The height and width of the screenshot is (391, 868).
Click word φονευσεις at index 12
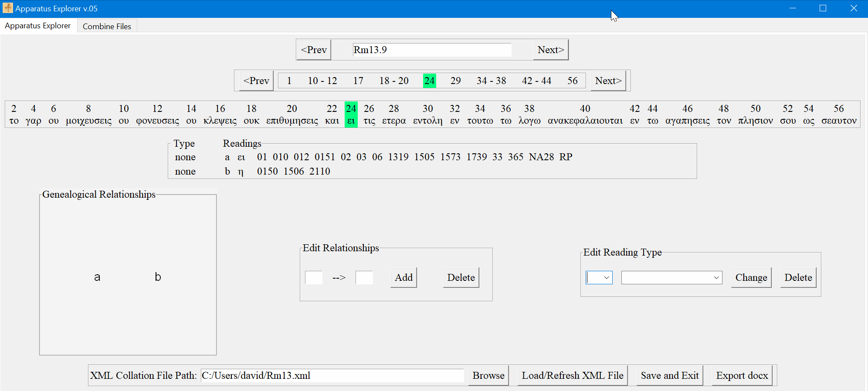(x=157, y=121)
